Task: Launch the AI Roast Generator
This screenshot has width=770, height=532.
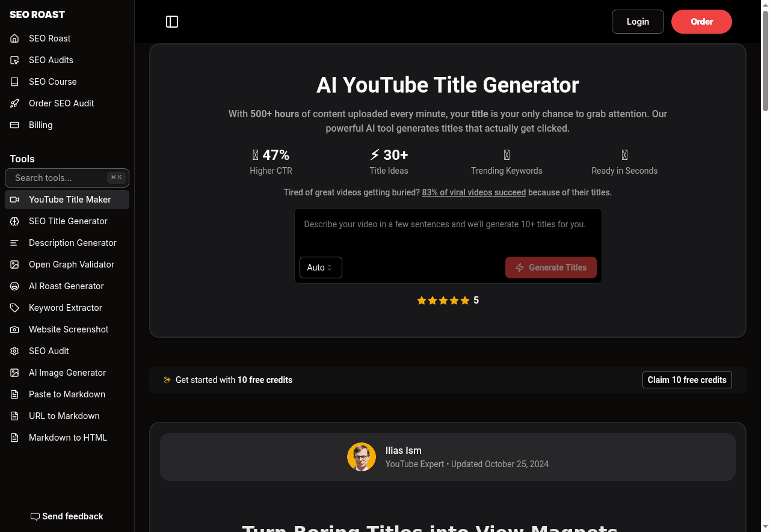Action: point(66,286)
